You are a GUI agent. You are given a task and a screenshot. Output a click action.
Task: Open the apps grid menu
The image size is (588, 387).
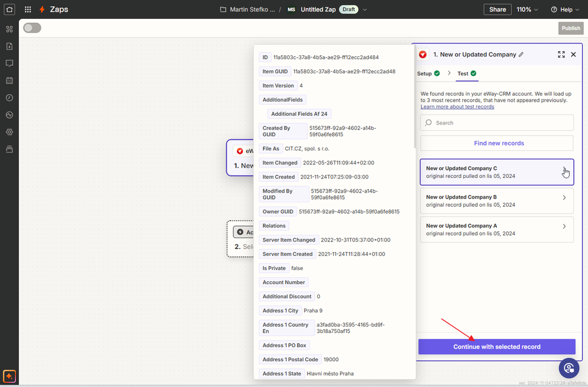(x=28, y=9)
